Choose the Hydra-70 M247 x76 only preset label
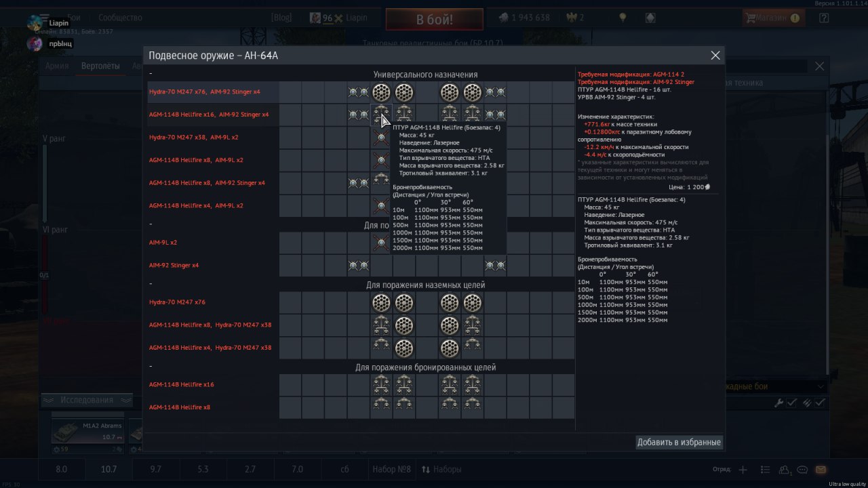 click(x=177, y=302)
